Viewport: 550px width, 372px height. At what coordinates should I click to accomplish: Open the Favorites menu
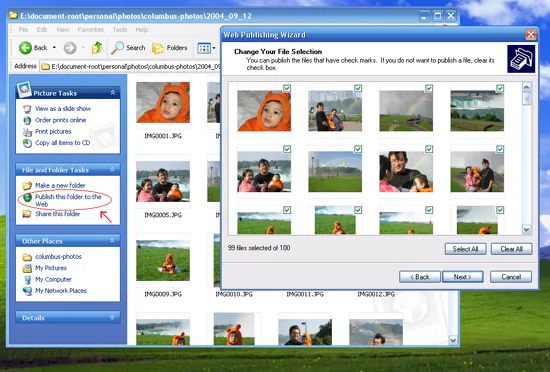(x=90, y=30)
